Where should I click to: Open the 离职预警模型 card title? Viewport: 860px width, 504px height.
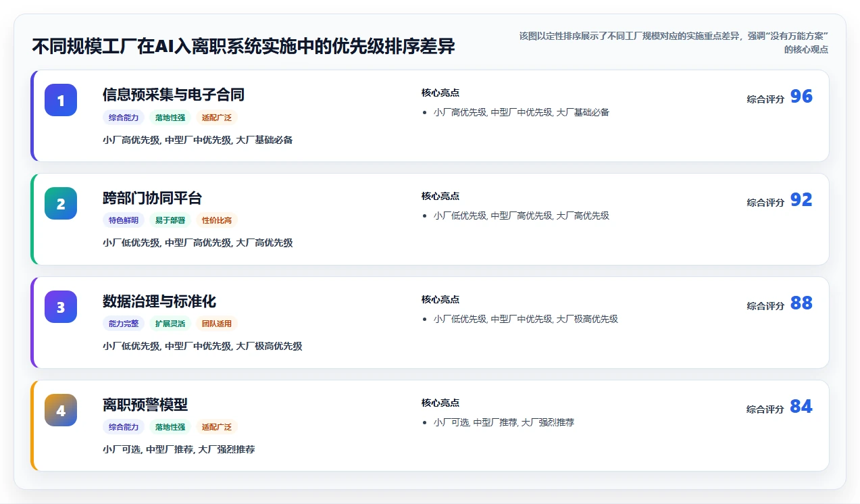click(x=145, y=405)
